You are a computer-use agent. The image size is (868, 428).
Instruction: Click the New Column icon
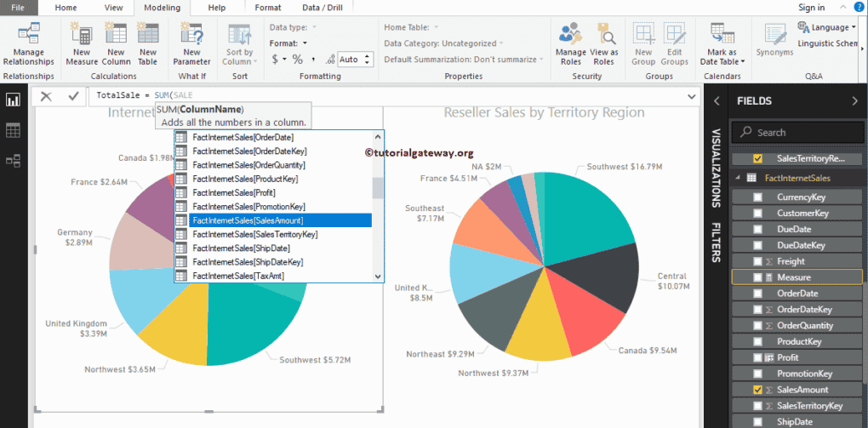coord(116,43)
